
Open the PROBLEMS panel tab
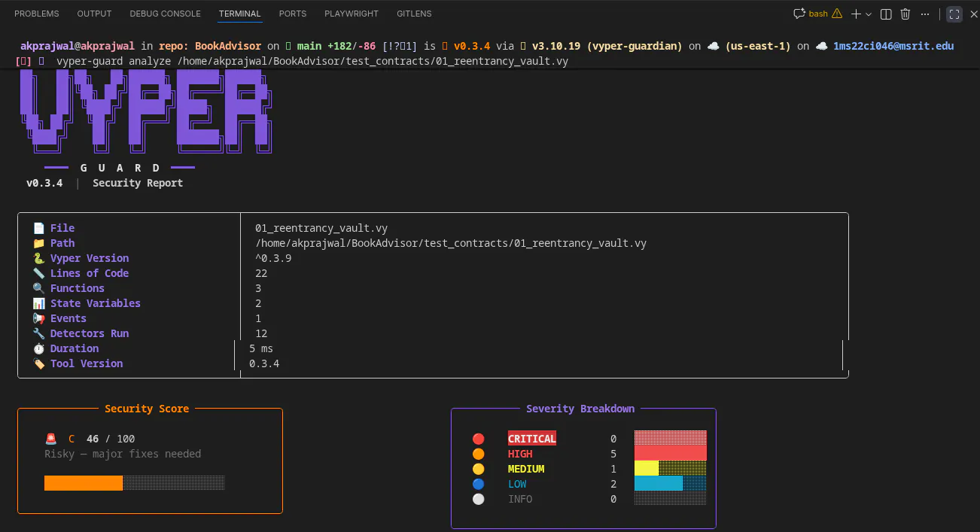tap(37, 14)
